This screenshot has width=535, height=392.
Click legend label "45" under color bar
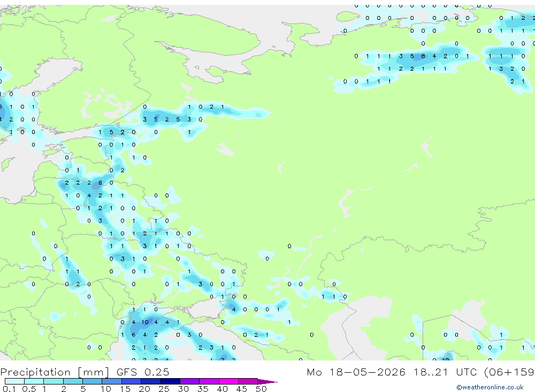click(242, 389)
